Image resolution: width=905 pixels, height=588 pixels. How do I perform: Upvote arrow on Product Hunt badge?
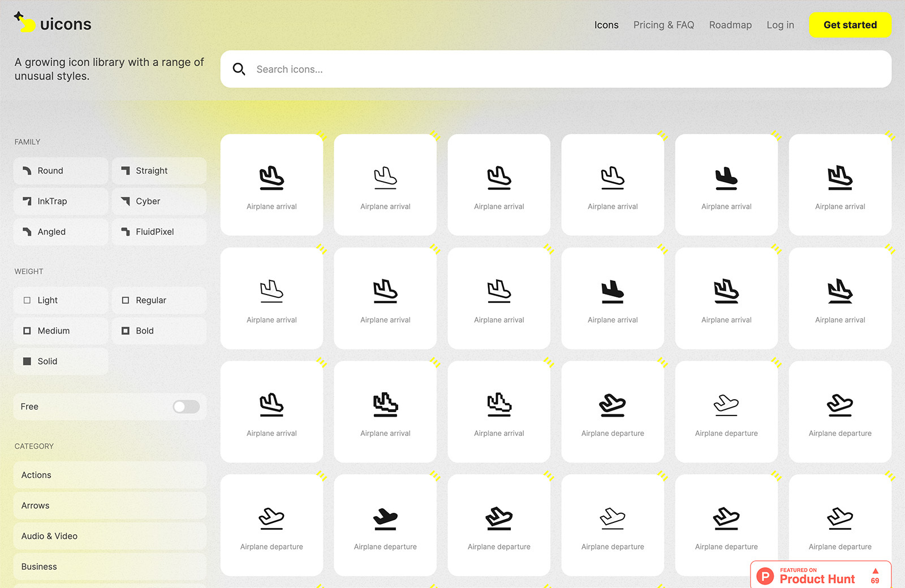(x=875, y=571)
